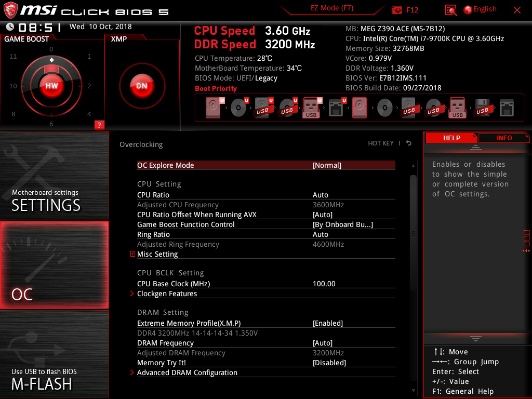
Task: Click the help panel top grip handle
Action: click(476, 148)
